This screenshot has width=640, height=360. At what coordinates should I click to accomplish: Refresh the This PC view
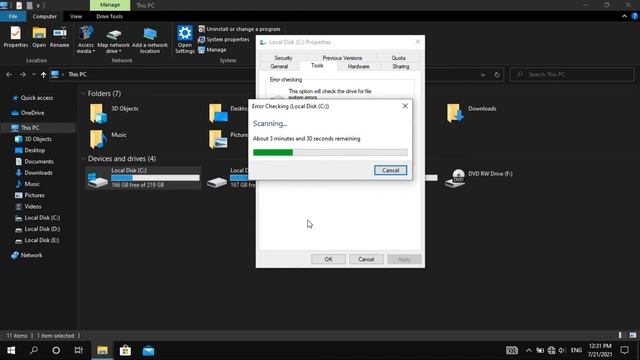(x=497, y=75)
